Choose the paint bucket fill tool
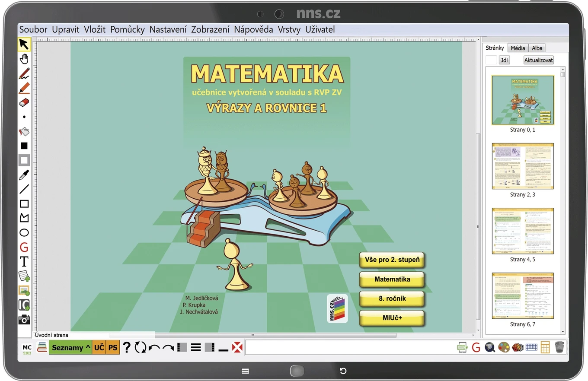The image size is (588, 381). point(24,131)
